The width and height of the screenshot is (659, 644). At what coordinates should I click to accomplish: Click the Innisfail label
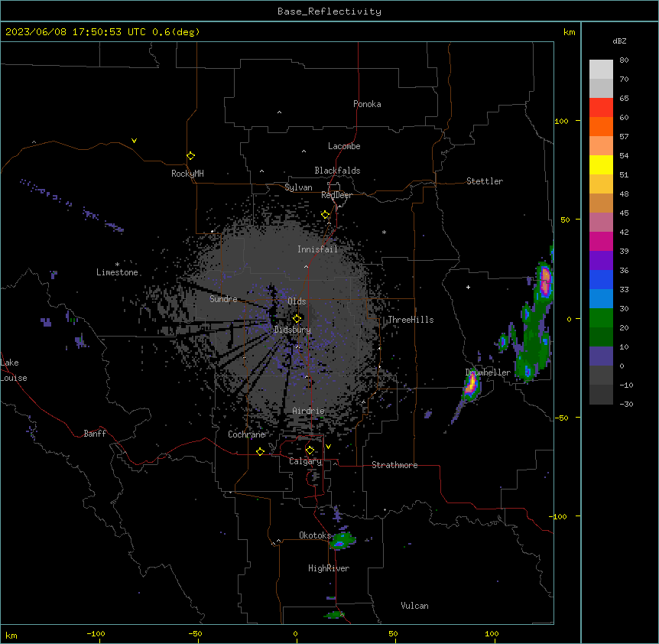[x=317, y=249]
